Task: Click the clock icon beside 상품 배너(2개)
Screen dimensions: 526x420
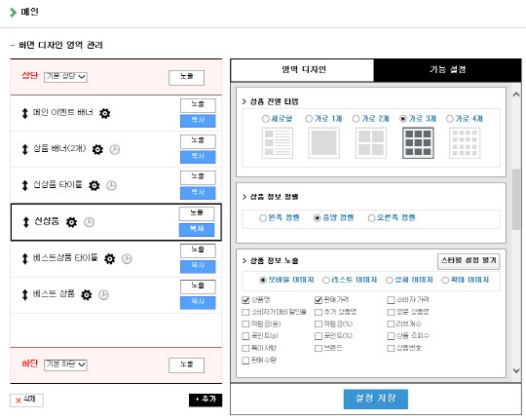Action: (x=115, y=149)
